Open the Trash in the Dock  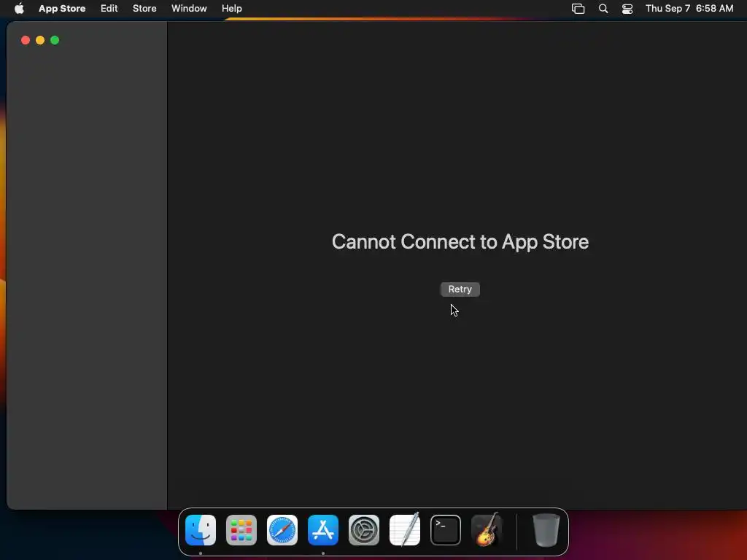point(546,530)
